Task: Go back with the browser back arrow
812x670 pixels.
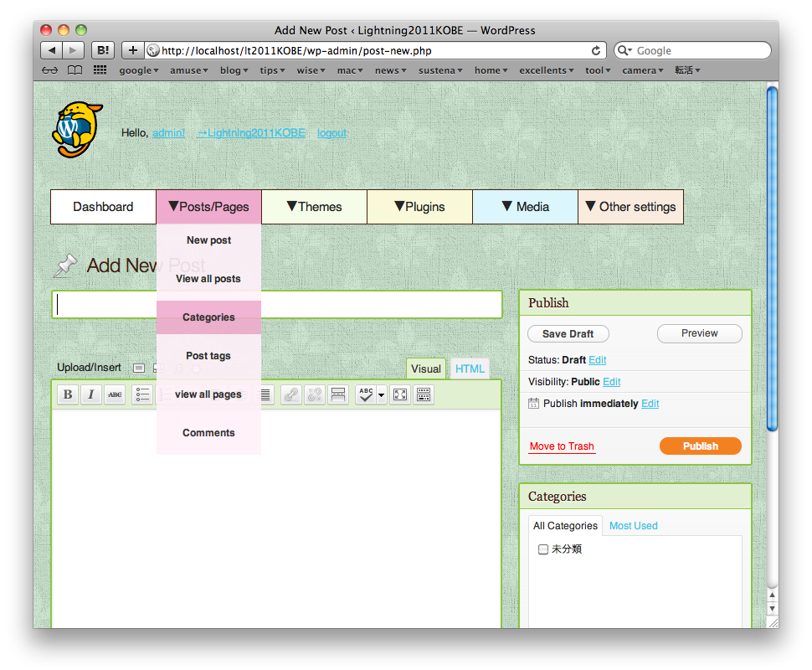Action: [51, 50]
